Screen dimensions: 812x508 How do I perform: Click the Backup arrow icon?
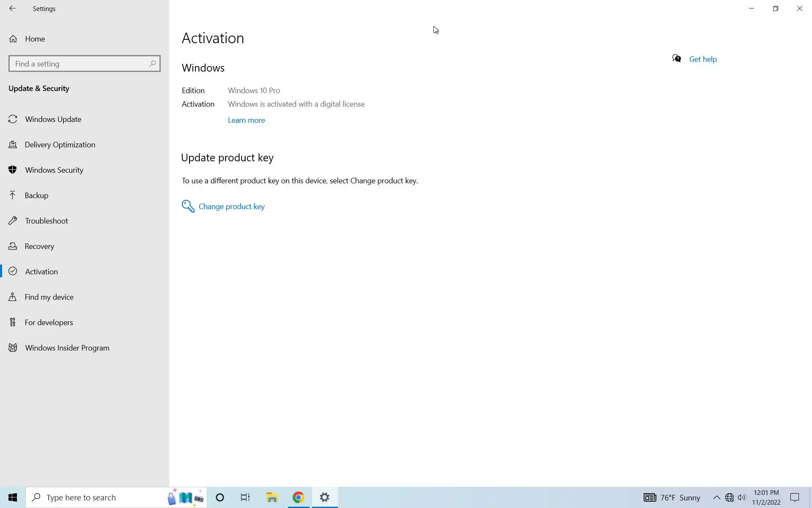(13, 195)
